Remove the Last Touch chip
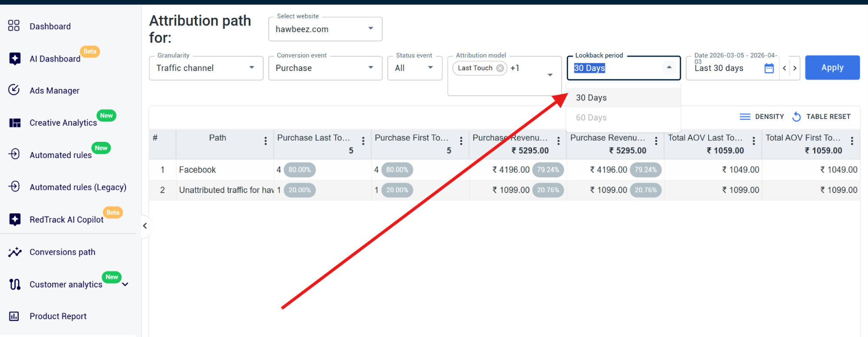This screenshot has height=337, width=868. (x=500, y=68)
